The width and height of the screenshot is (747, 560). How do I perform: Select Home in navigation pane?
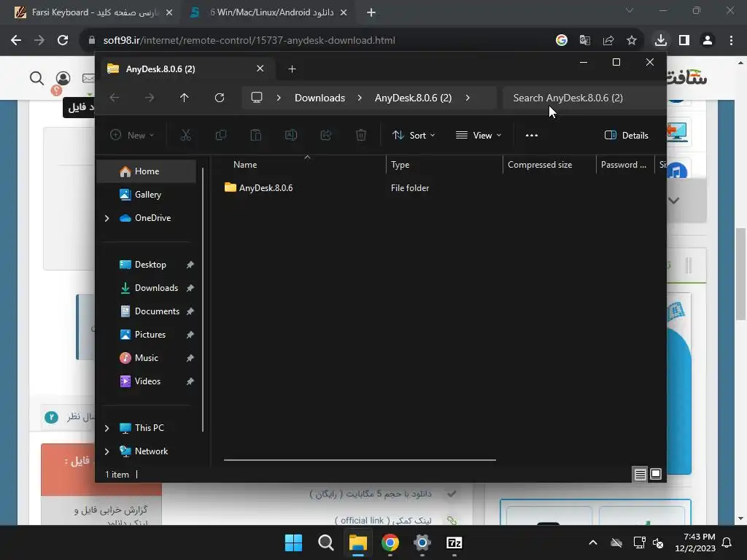147,171
